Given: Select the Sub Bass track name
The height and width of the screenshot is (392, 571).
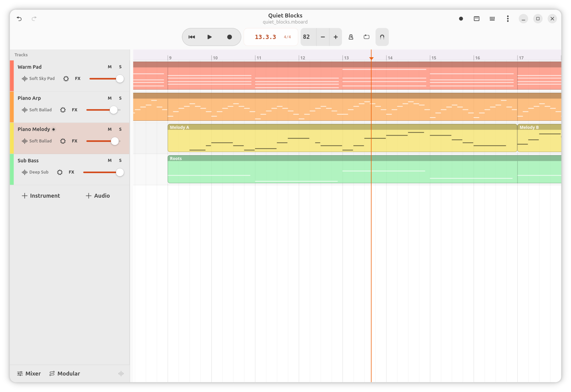Looking at the screenshot, I should click(x=28, y=160).
